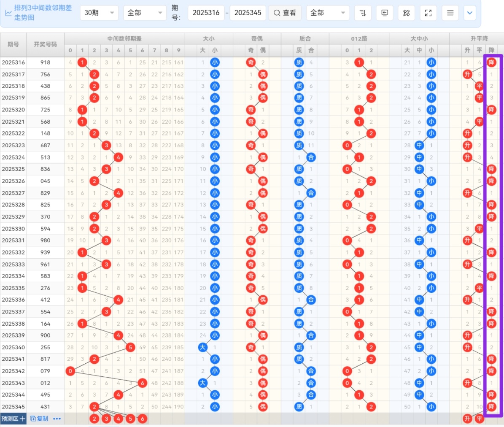The width and height of the screenshot is (504, 427).
Task: Click prediction row ball number 4
Action: [x=118, y=419]
